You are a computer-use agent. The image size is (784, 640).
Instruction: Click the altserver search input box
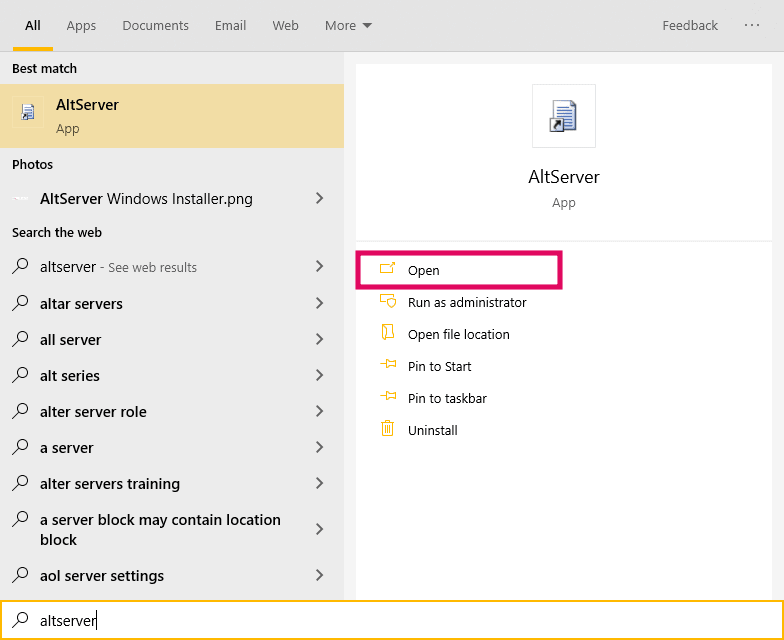coord(392,620)
